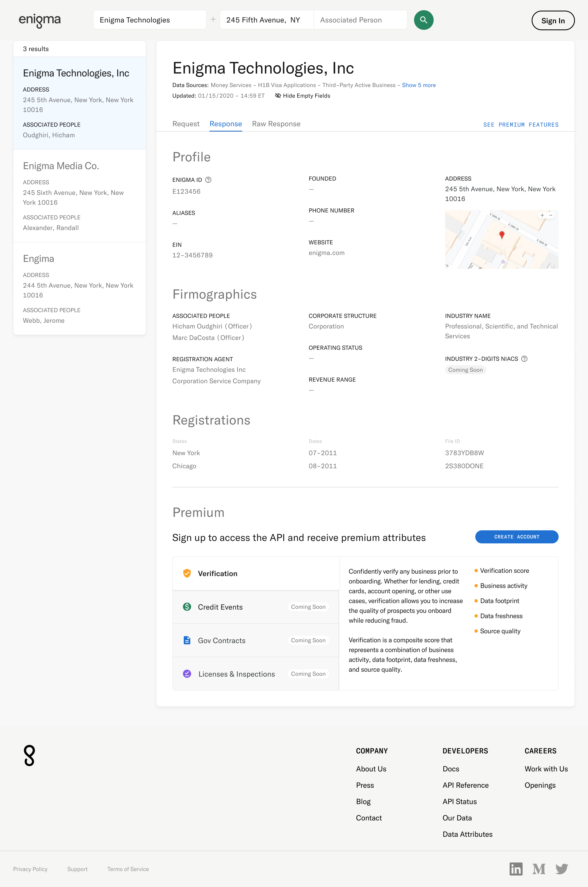Open the Privacy Policy link

tap(30, 869)
